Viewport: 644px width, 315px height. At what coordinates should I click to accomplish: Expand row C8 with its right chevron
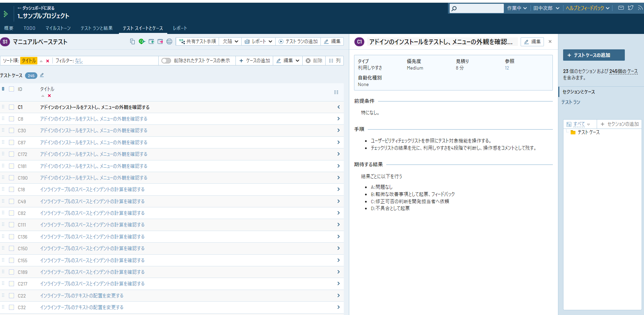pyautogui.click(x=339, y=119)
